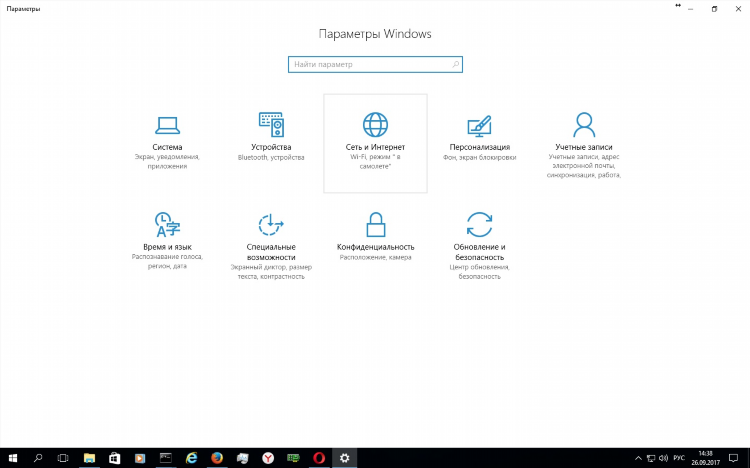
Task: Open the Конфиденциальность settings category
Action: pos(375,244)
